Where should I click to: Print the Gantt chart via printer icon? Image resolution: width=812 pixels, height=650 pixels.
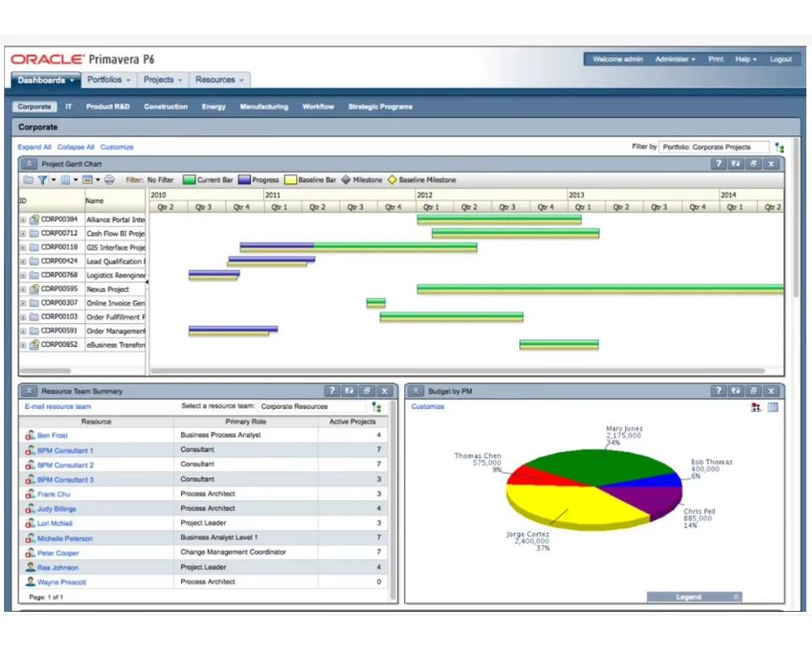tap(109, 180)
